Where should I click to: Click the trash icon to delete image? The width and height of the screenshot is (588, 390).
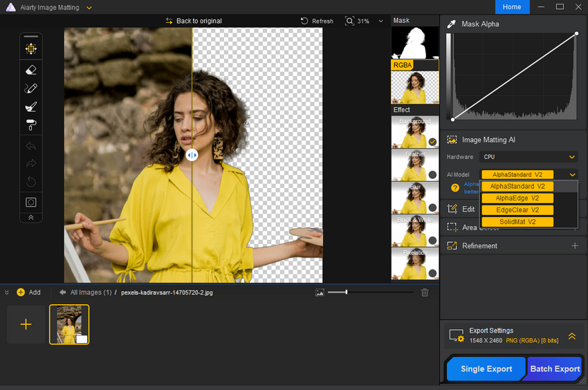[425, 292]
